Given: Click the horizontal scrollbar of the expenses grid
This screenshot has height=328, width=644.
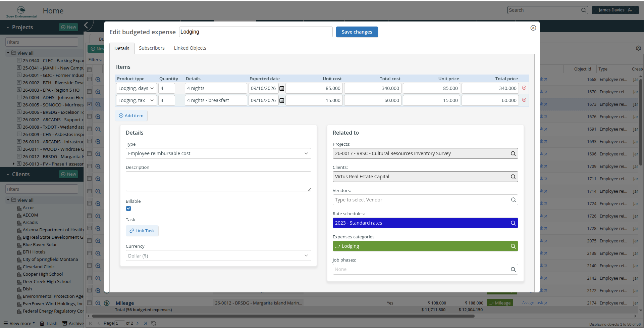Looking at the screenshot, I should click(x=283, y=316).
